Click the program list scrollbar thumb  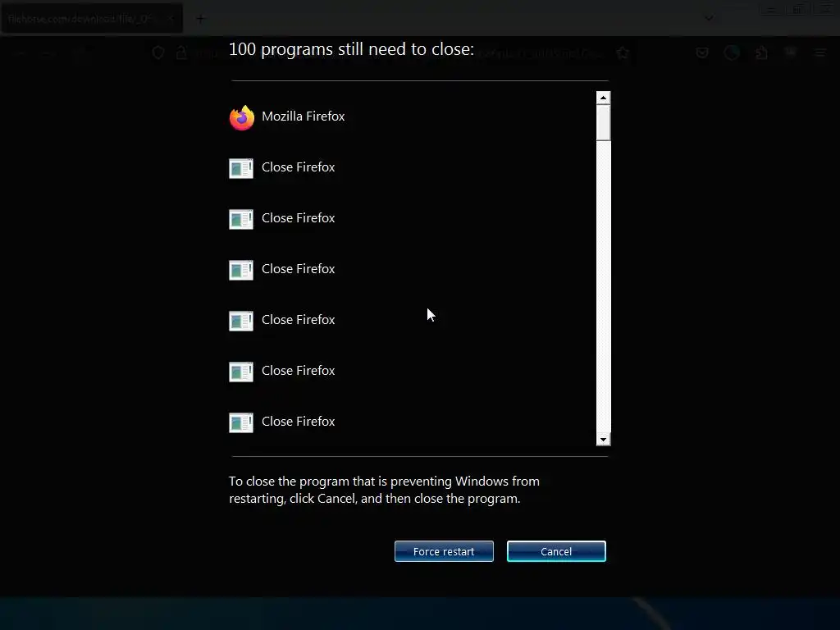pyautogui.click(x=603, y=123)
